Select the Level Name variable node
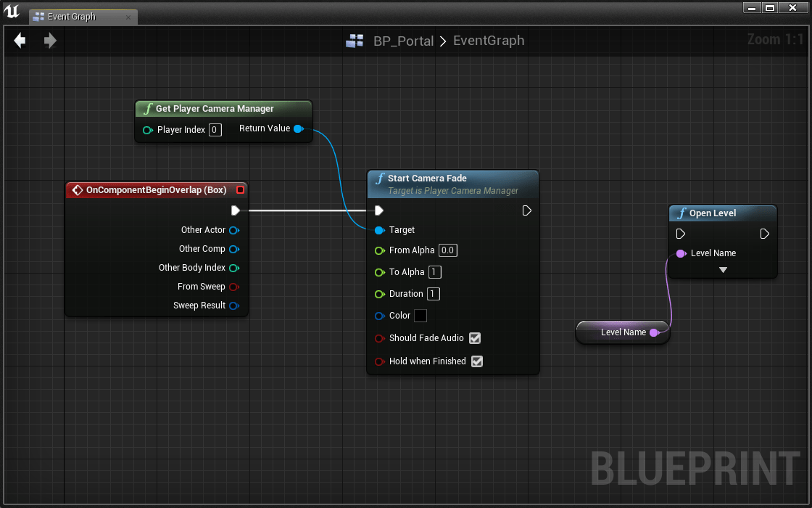812x508 pixels. coord(623,332)
